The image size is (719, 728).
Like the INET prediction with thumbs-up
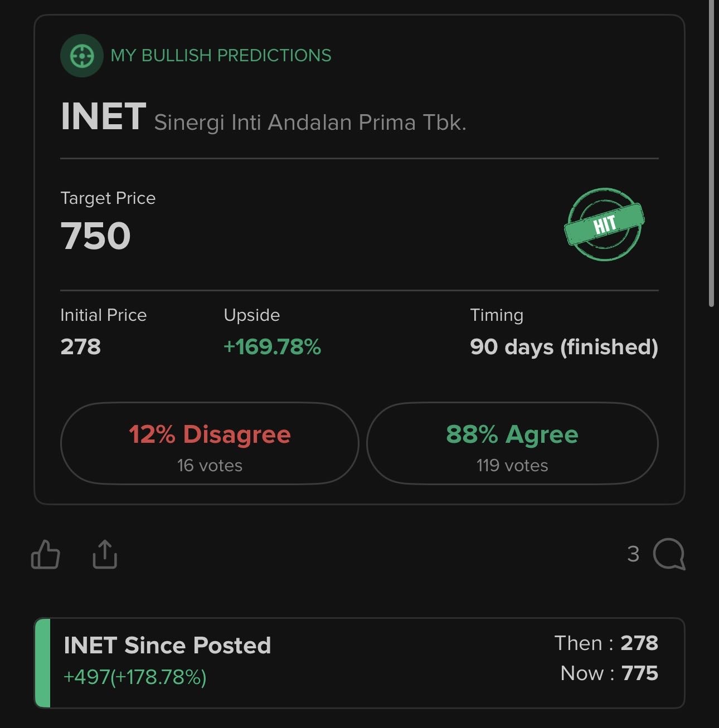[x=45, y=555]
